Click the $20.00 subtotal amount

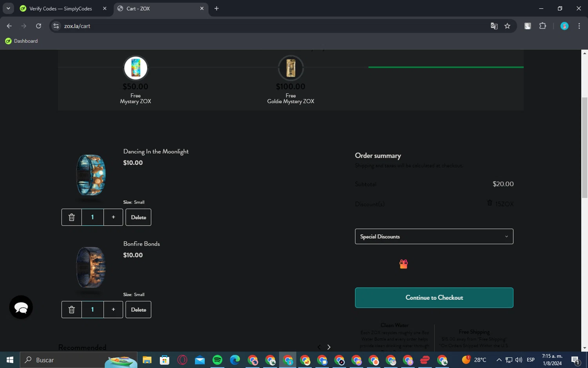(x=503, y=184)
